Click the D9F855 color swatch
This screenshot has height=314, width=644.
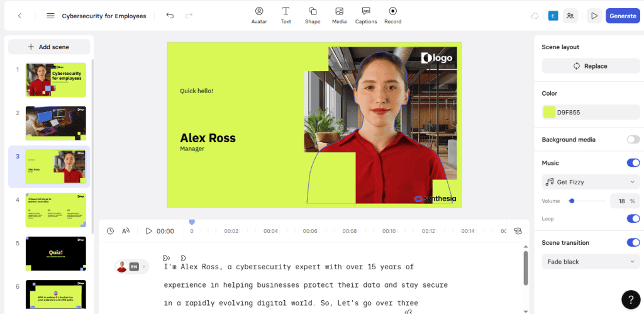pyautogui.click(x=549, y=112)
